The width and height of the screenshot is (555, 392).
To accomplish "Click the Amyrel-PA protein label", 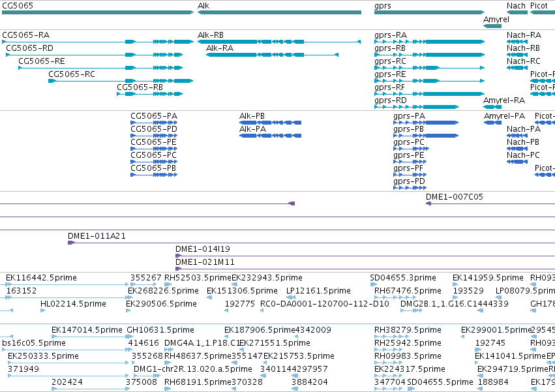I will click(x=504, y=116).
